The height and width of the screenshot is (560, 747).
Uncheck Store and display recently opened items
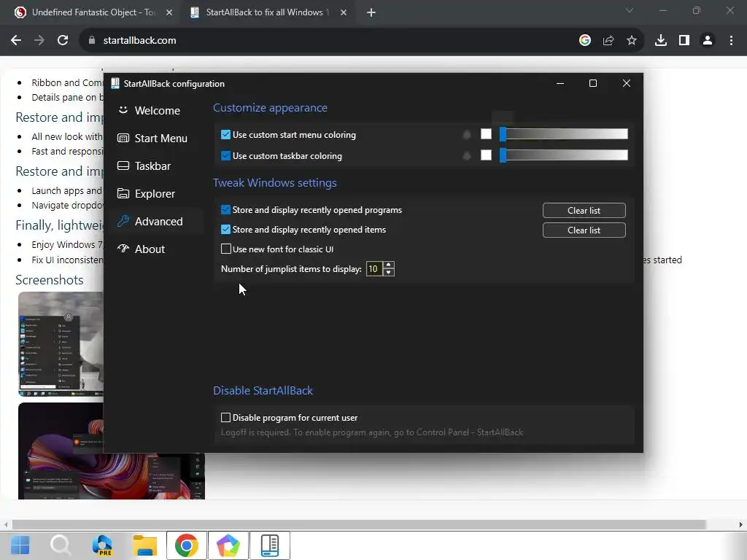(226, 230)
